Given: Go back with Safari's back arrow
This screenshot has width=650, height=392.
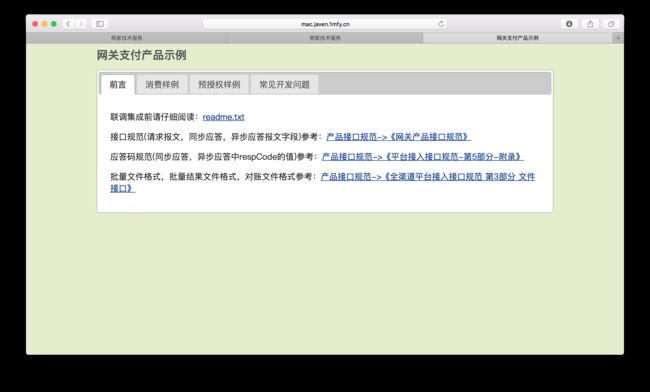Looking at the screenshot, I should tap(68, 24).
